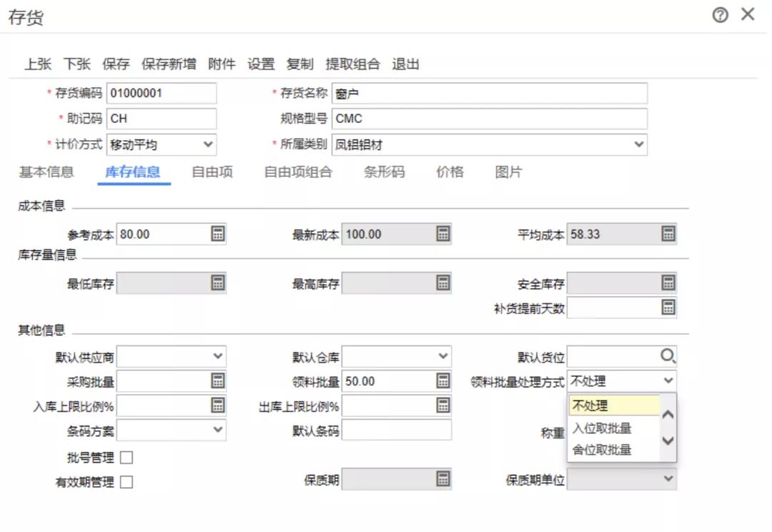Open the help question mark icon
772x532 pixels.
tap(720, 15)
